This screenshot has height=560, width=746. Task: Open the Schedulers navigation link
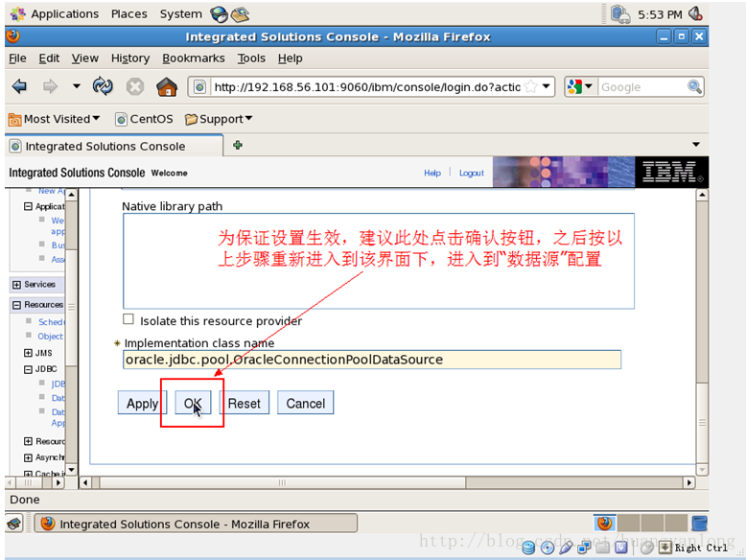point(51,322)
